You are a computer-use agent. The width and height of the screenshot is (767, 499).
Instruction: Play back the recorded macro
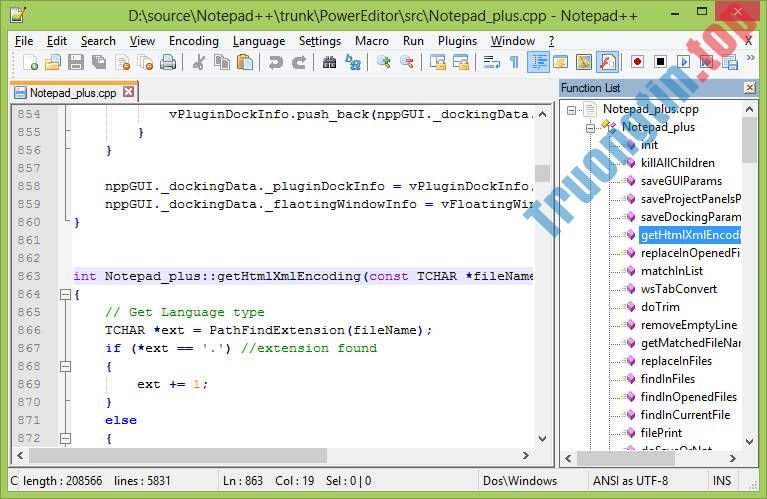point(684,62)
